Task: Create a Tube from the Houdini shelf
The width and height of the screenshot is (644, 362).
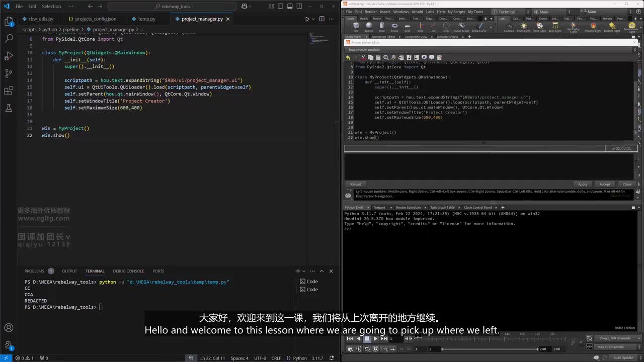Action: click(382, 27)
